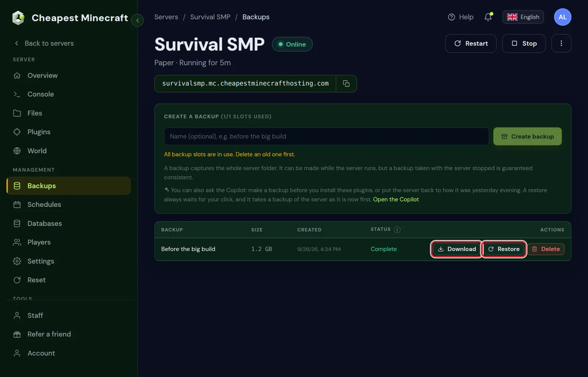Image resolution: width=588 pixels, height=377 pixels.
Task: Click the Status info icon
Action: (x=397, y=230)
